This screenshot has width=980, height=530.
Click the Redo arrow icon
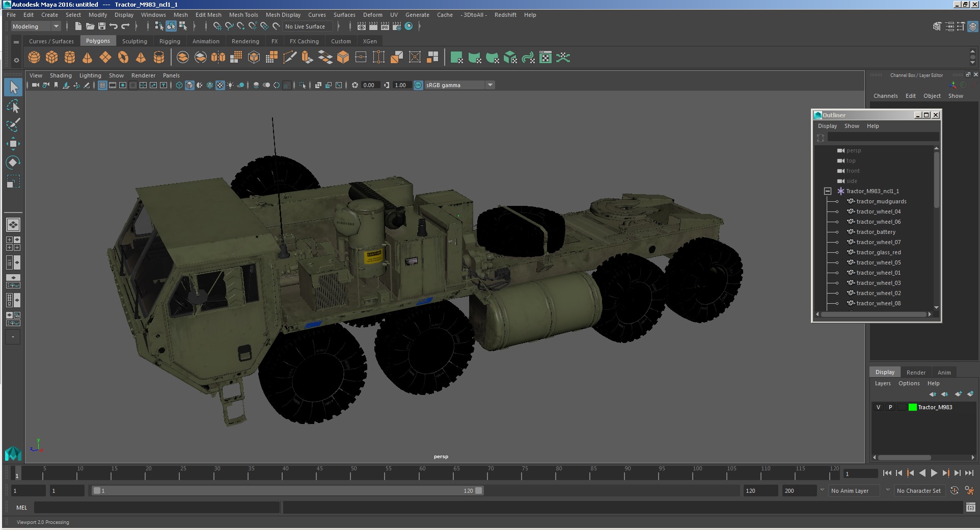[125, 26]
